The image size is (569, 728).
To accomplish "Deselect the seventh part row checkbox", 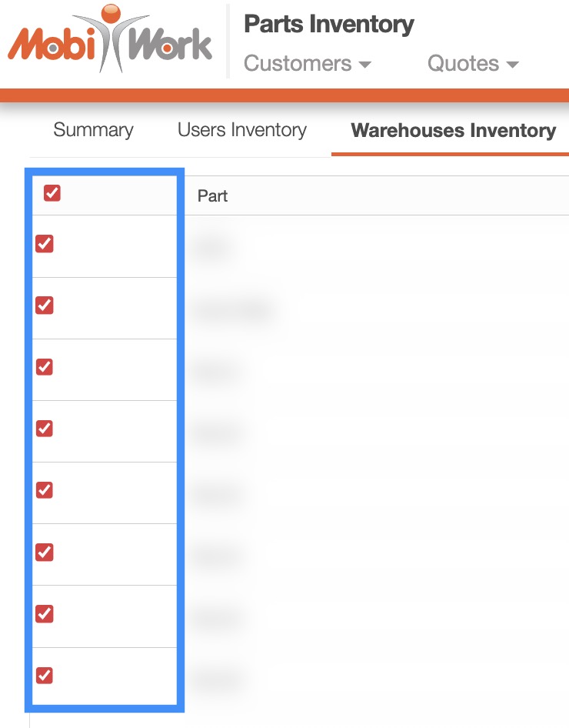I will [45, 613].
